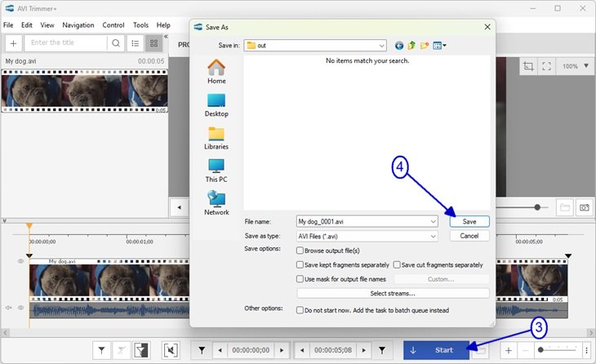Click the Up One Level folder icon
The image size is (596, 364).
pyautogui.click(x=411, y=46)
